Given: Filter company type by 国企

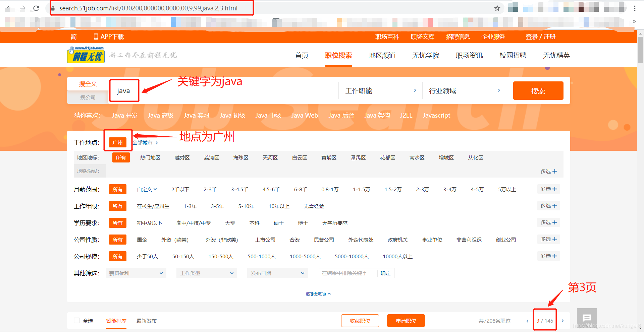Looking at the screenshot, I should tap(142, 240).
